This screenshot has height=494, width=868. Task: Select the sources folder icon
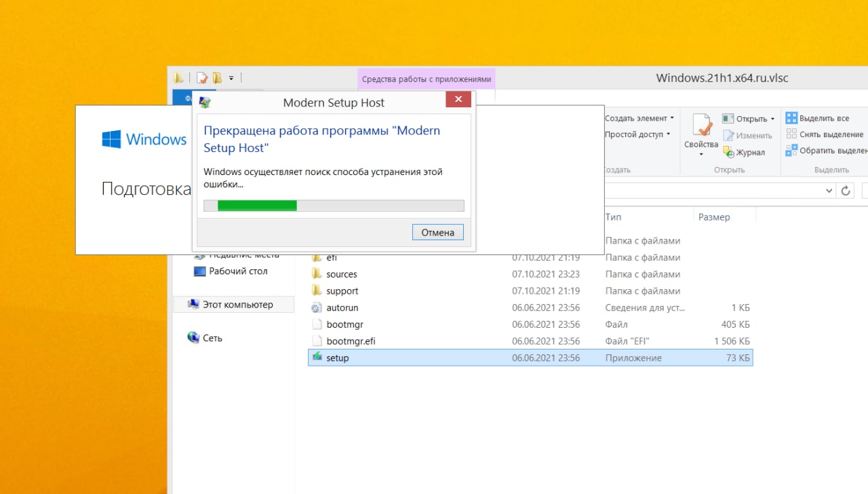(317, 274)
